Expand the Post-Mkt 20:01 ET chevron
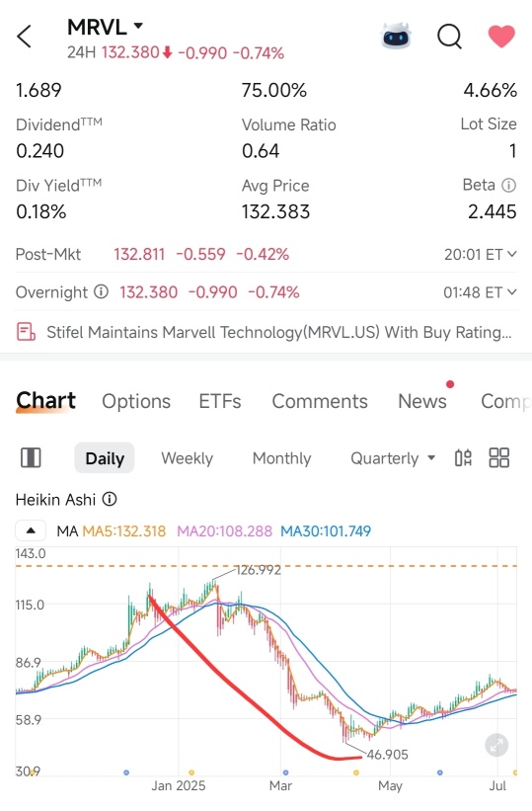This screenshot has height=811, width=532. (x=512, y=254)
